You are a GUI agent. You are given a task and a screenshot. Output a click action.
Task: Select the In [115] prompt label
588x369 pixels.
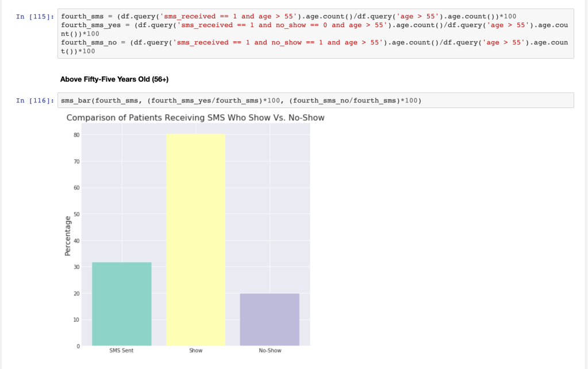pos(35,17)
